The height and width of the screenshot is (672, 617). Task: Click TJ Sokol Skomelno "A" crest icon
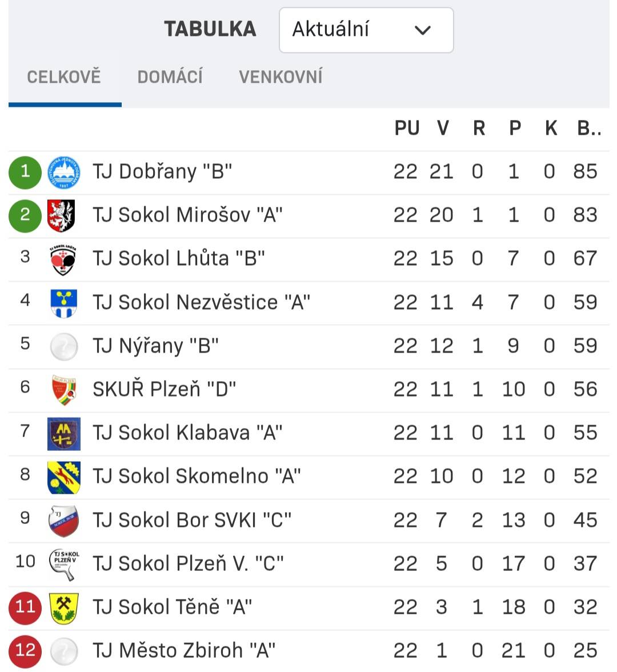pos(63,477)
